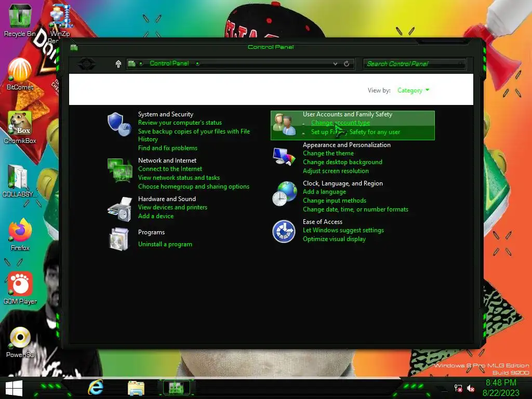The image size is (532, 399).
Task: Open File Explorer from the taskbar
Action: pos(136,388)
